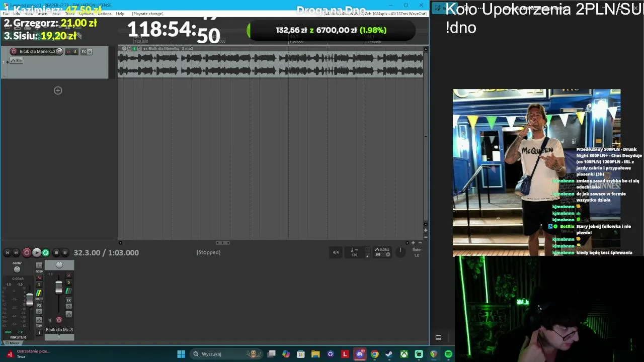Solo the Bicik dla Menelka track in track panel

(x=75, y=52)
